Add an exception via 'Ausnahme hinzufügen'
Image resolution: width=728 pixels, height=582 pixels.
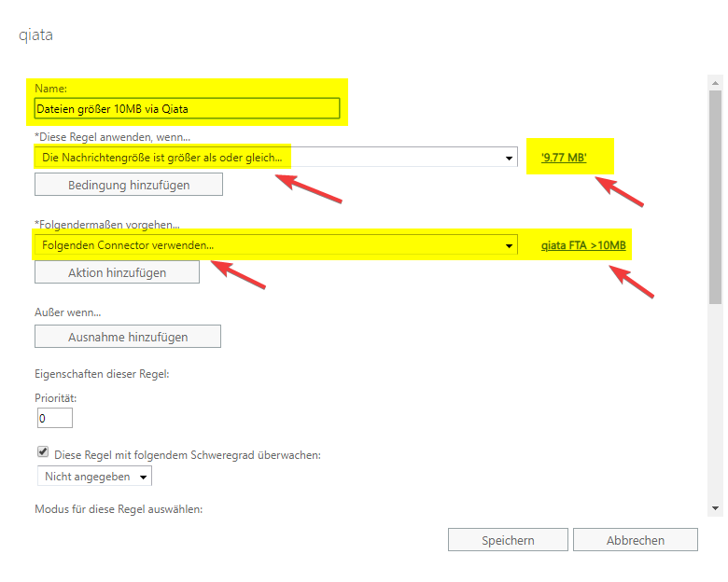pos(128,337)
